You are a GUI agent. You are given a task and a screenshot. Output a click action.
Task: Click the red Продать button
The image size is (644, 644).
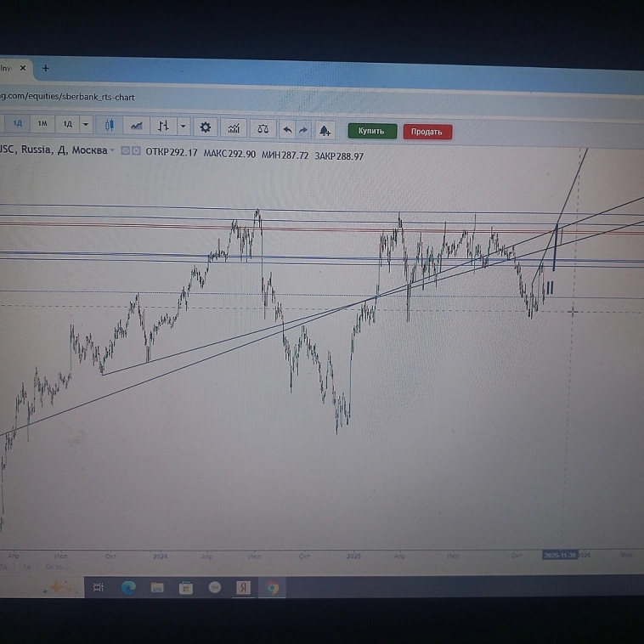(427, 132)
